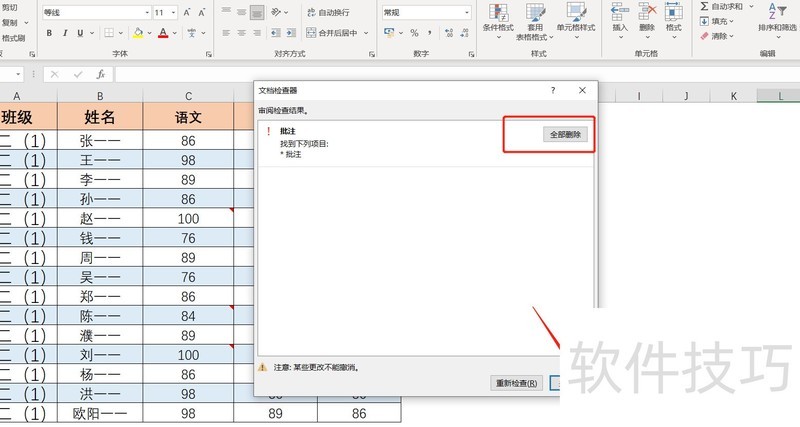Open the font name dropdown

pyautogui.click(x=147, y=12)
